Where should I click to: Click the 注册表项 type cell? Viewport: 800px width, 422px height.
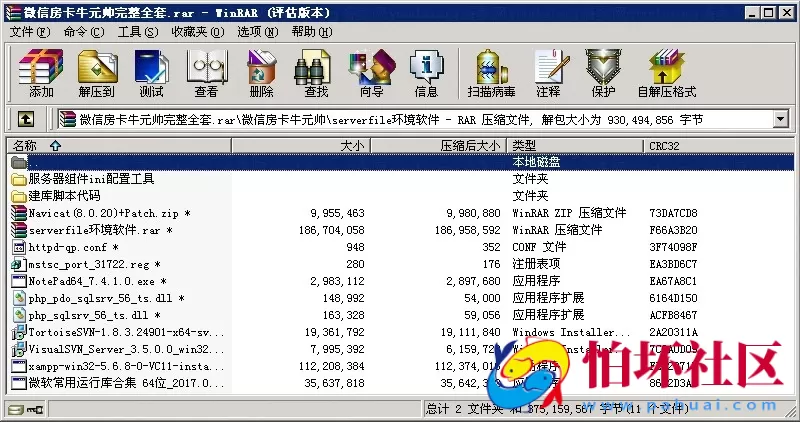pos(536,264)
